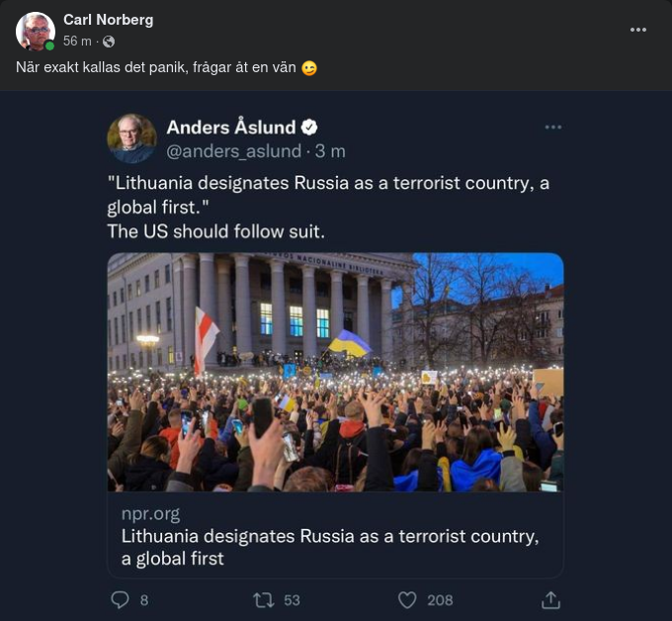Toggle like with the heart icon
672x621 pixels.
pyautogui.click(x=407, y=599)
